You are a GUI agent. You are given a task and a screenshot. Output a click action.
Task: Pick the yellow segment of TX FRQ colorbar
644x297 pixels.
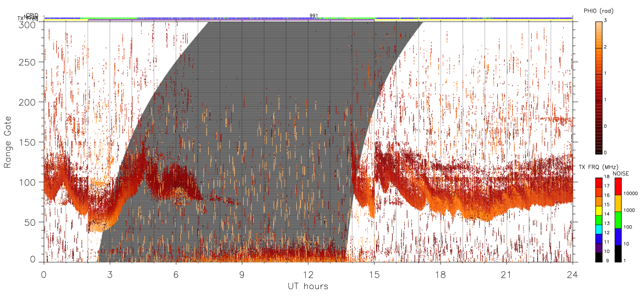(599, 210)
